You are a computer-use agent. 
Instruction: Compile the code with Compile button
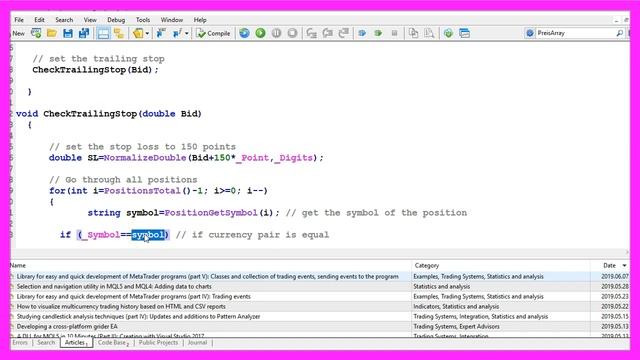[x=213, y=33]
